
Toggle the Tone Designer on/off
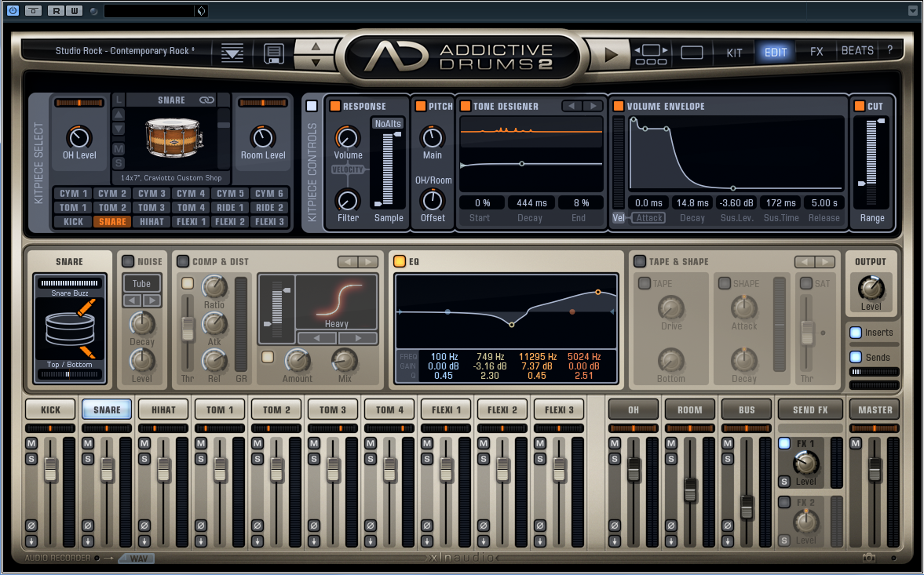click(466, 106)
